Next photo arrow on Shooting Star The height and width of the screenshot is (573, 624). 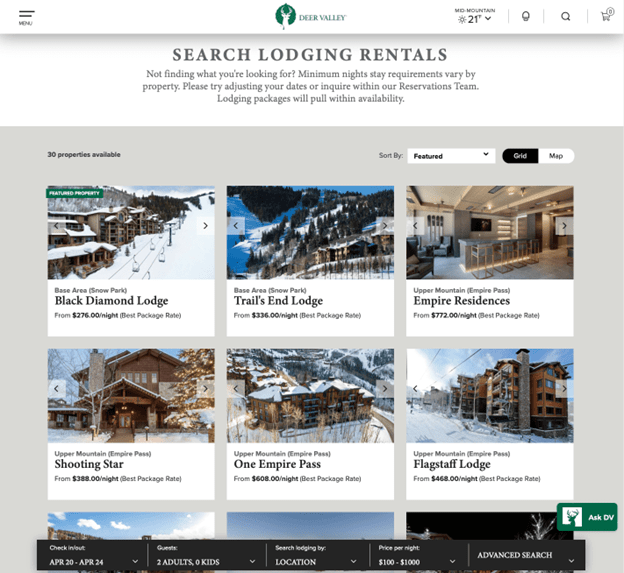(x=205, y=389)
